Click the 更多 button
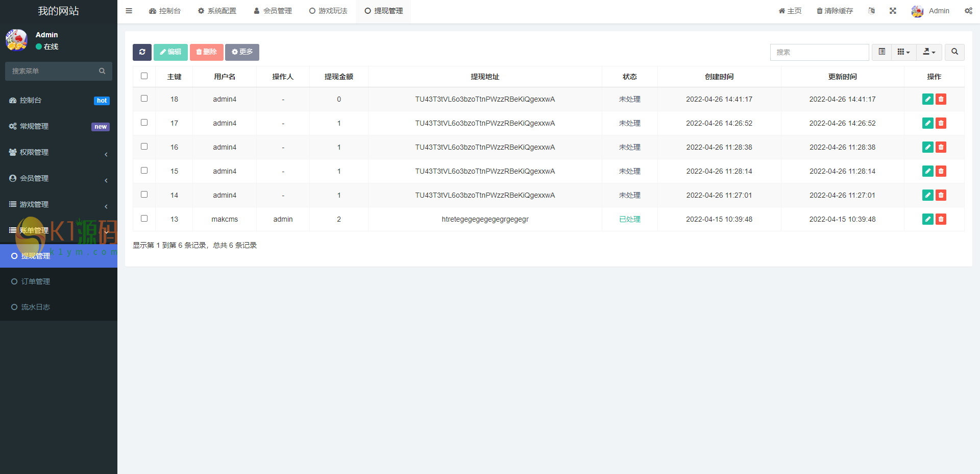The width and height of the screenshot is (980, 474). coord(242,52)
